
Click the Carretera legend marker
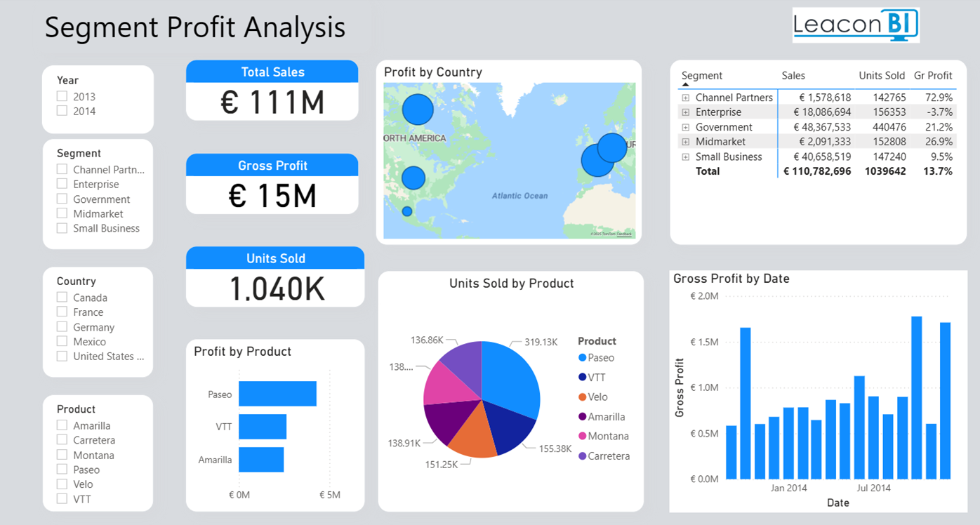tap(583, 456)
